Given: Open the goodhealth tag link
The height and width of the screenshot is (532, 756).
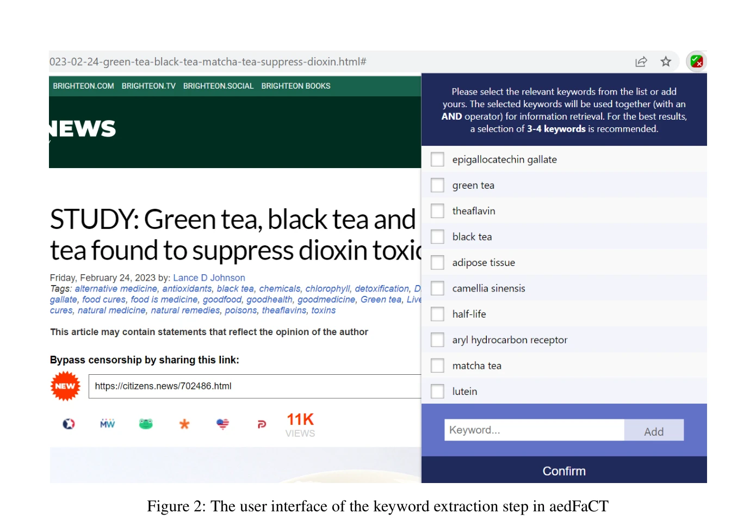Looking at the screenshot, I should tap(269, 300).
